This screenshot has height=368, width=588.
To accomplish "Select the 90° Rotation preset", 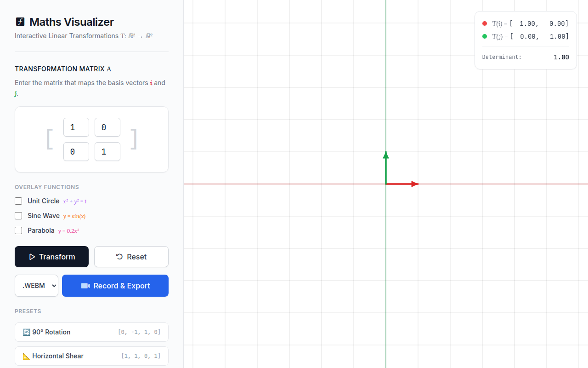I will (x=91, y=332).
